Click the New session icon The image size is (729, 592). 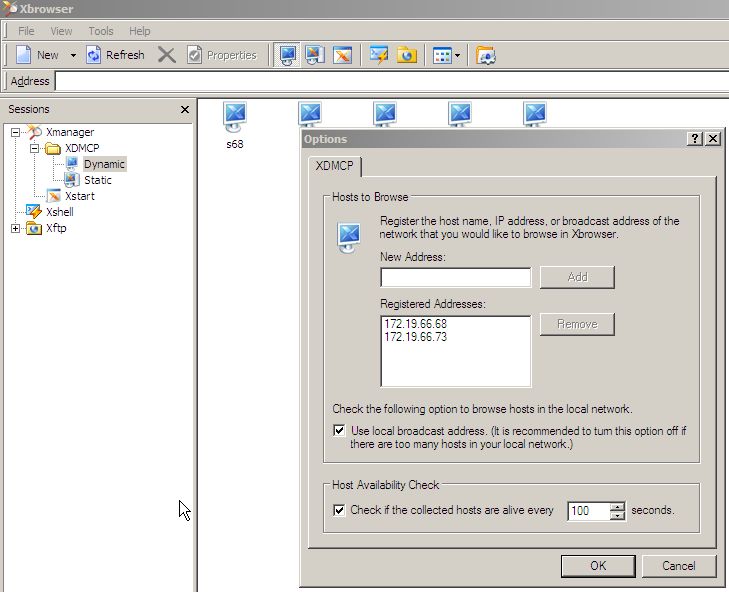(24, 55)
